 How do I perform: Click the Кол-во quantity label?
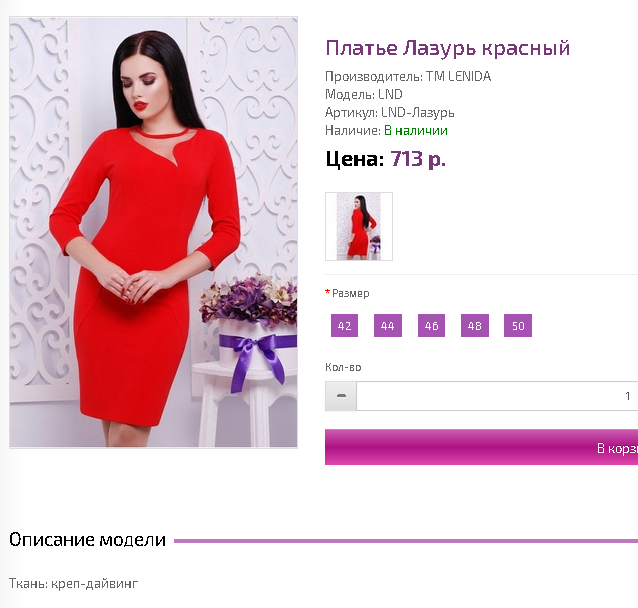343,367
